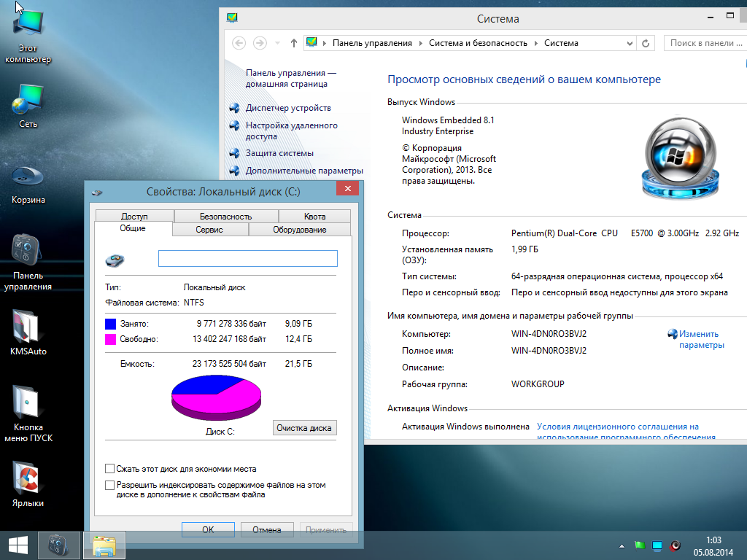This screenshot has width=747, height=560.
Task: Click the magenta Свободно color swatch
Action: (x=111, y=339)
